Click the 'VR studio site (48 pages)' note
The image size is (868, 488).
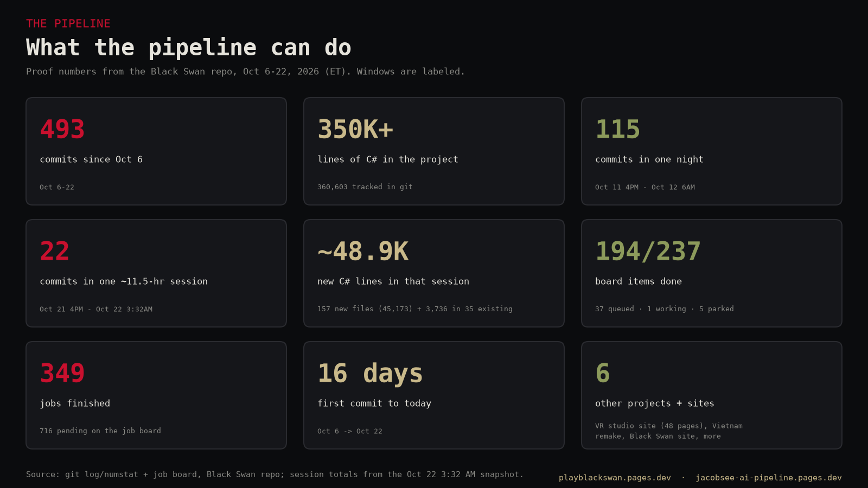669,431
